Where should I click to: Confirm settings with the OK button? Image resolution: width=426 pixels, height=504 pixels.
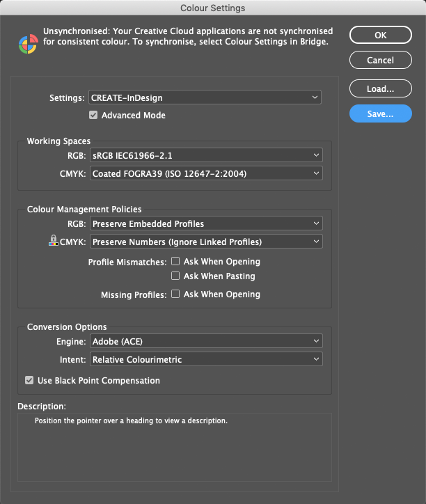click(x=380, y=35)
